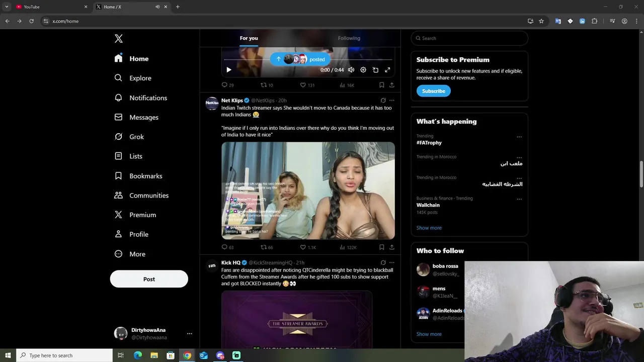Click the Post button
This screenshot has width=644, height=362.
(149, 279)
